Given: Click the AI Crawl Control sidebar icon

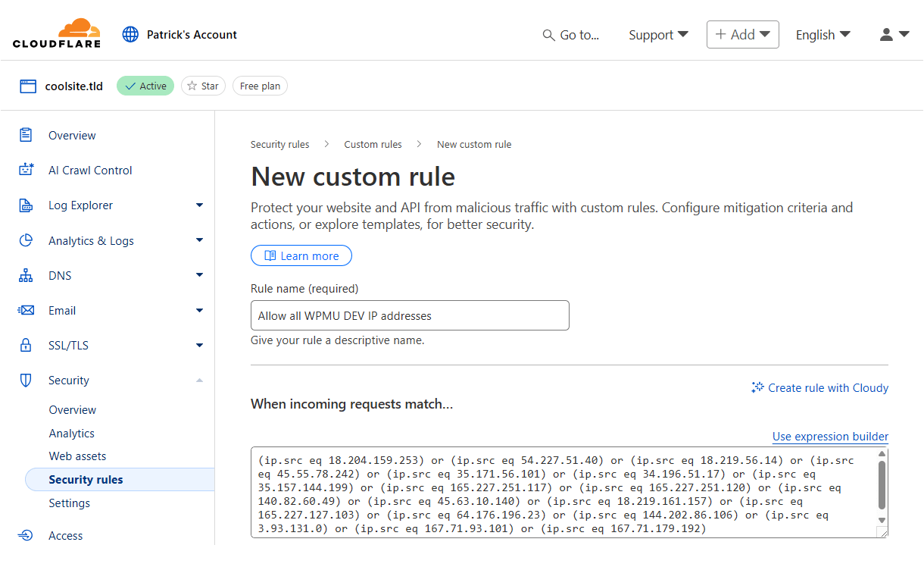Looking at the screenshot, I should click(27, 171).
